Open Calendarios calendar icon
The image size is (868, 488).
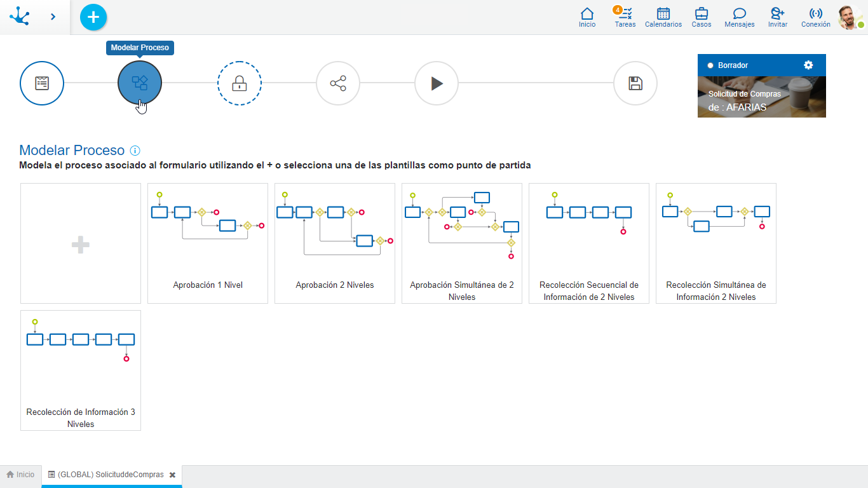tap(663, 18)
